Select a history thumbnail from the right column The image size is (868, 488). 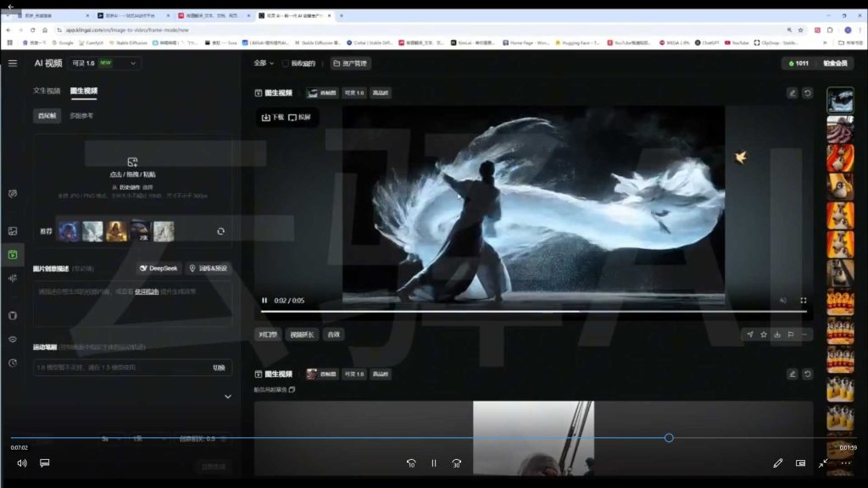840,169
